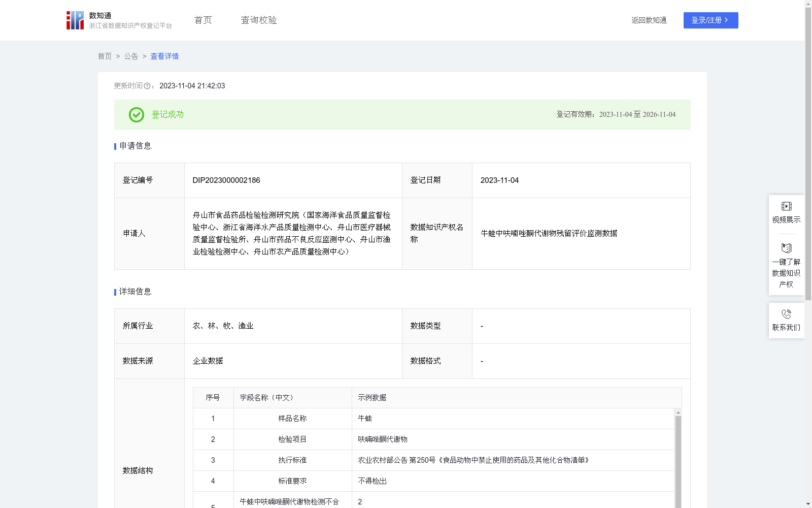812x508 pixels.
Task: Click the 申请信息 section heading
Action: tap(135, 146)
